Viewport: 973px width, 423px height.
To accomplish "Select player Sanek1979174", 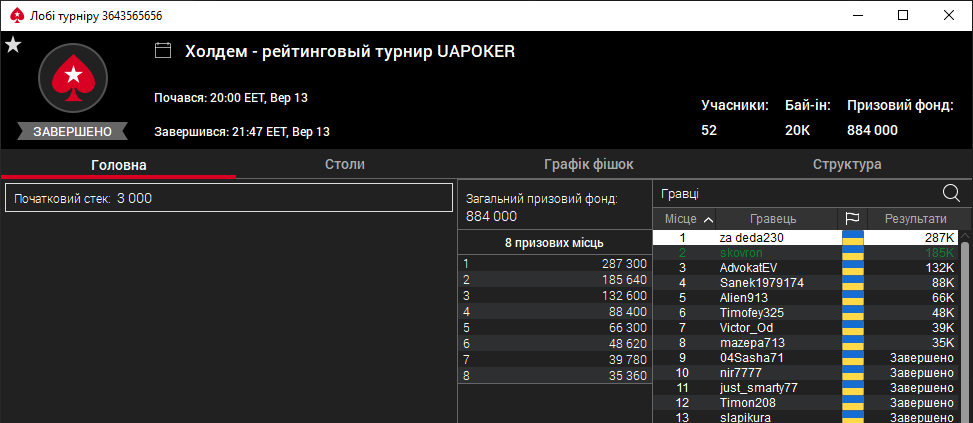I will click(x=805, y=282).
